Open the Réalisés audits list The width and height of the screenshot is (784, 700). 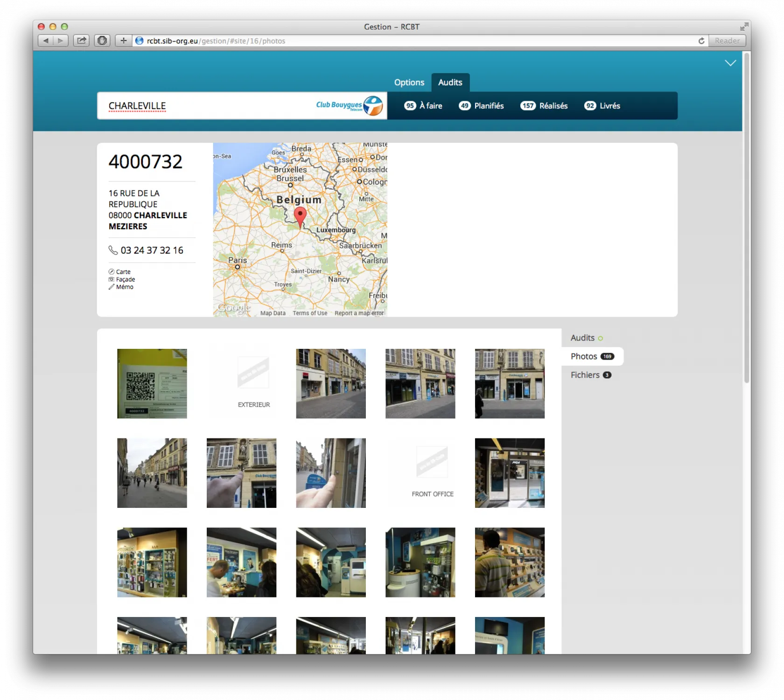coord(544,106)
